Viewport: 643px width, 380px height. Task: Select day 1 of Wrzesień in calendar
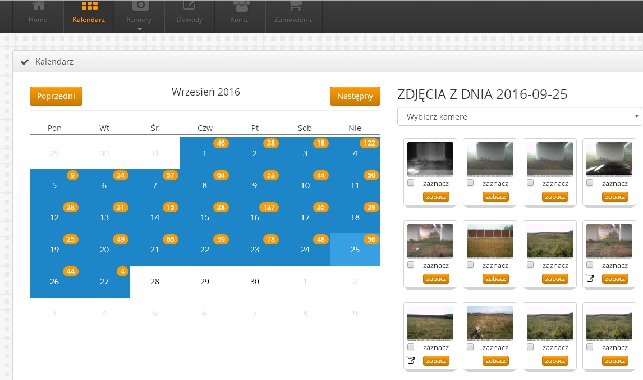205,153
